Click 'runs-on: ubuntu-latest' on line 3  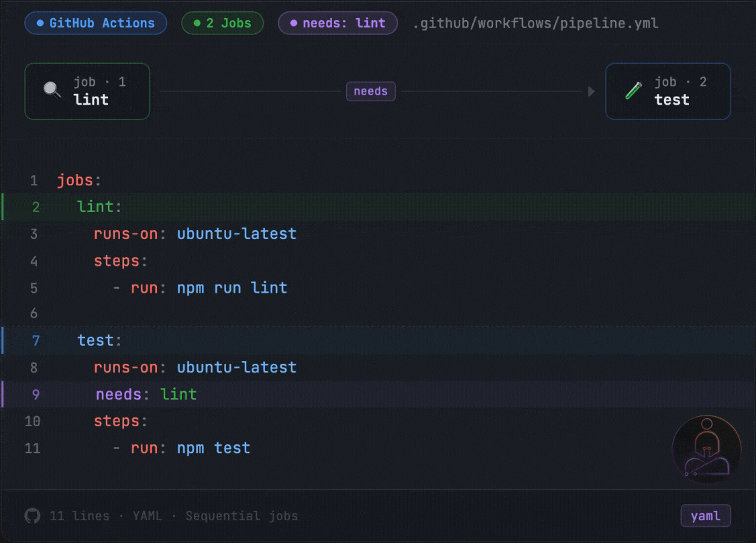click(x=195, y=234)
